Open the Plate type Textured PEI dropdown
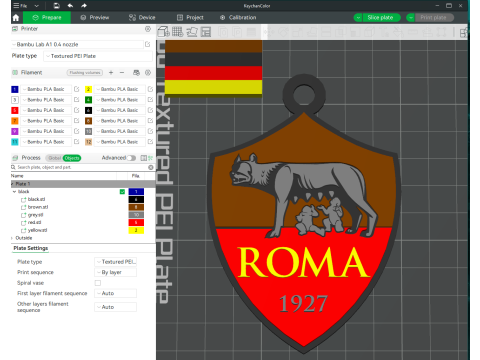This screenshot has height=360, width=480. [98, 56]
